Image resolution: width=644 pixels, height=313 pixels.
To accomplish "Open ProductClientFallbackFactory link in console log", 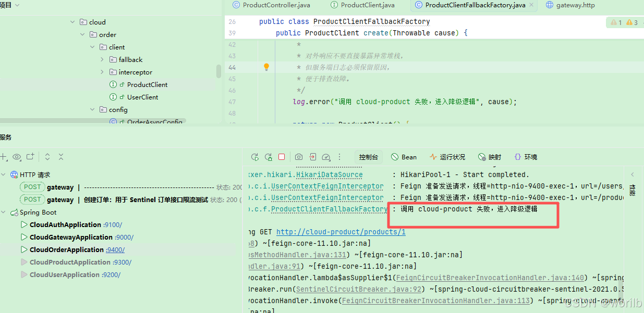I will click(330, 209).
